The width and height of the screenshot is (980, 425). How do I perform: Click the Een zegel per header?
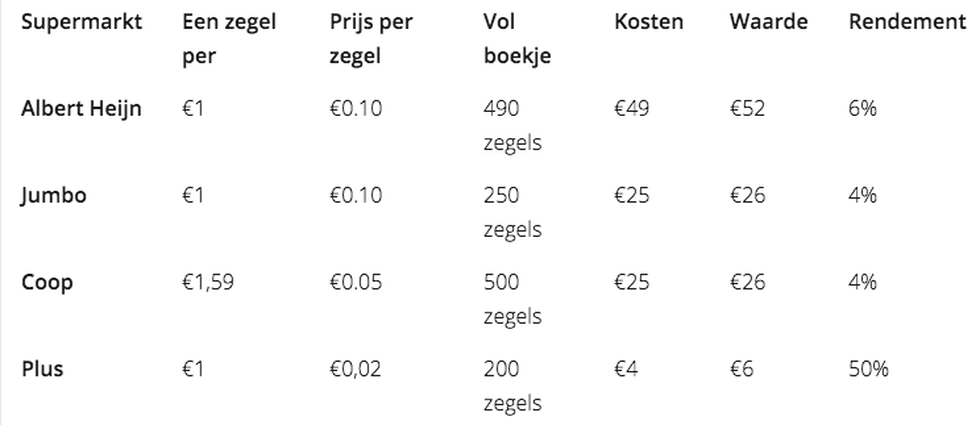click(x=229, y=39)
